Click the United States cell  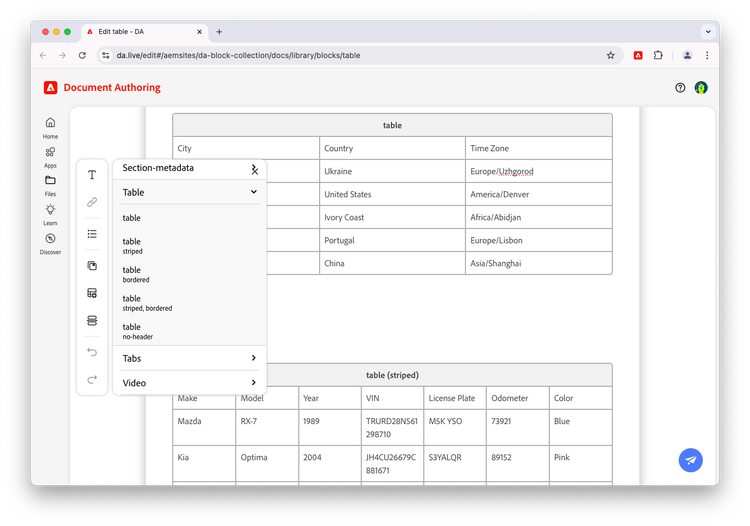392,194
